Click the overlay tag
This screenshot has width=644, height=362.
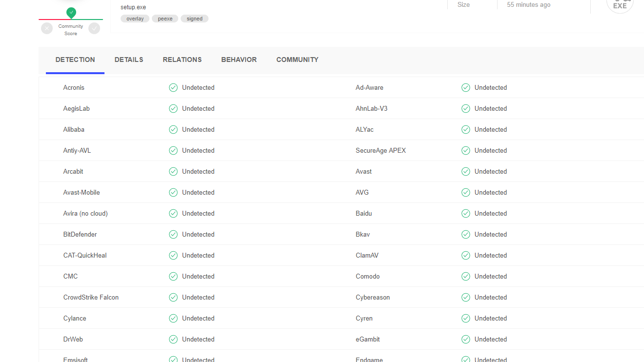135,19
